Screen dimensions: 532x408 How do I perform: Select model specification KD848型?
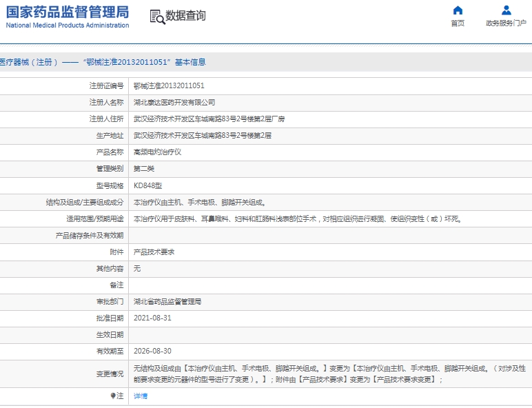click(x=147, y=185)
